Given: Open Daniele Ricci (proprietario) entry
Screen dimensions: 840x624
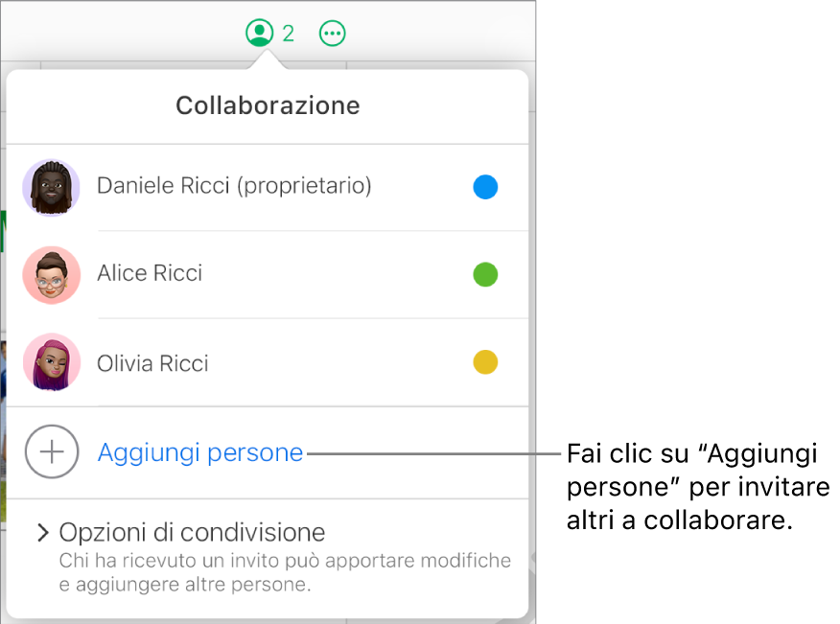Looking at the screenshot, I should point(234,187).
